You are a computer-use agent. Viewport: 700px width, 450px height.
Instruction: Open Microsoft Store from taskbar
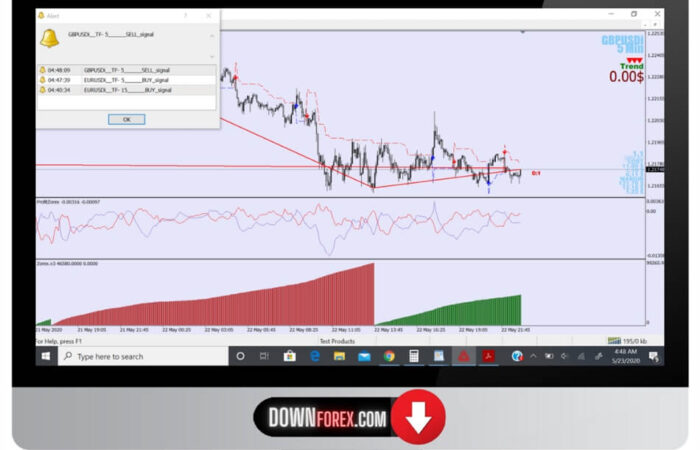click(x=289, y=356)
